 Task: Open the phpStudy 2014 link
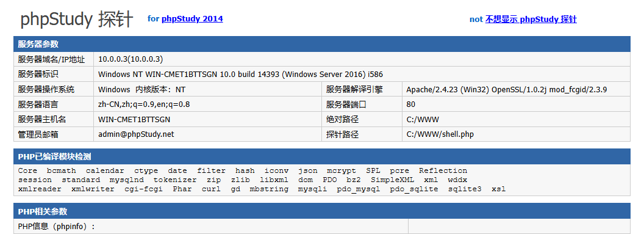coord(192,18)
